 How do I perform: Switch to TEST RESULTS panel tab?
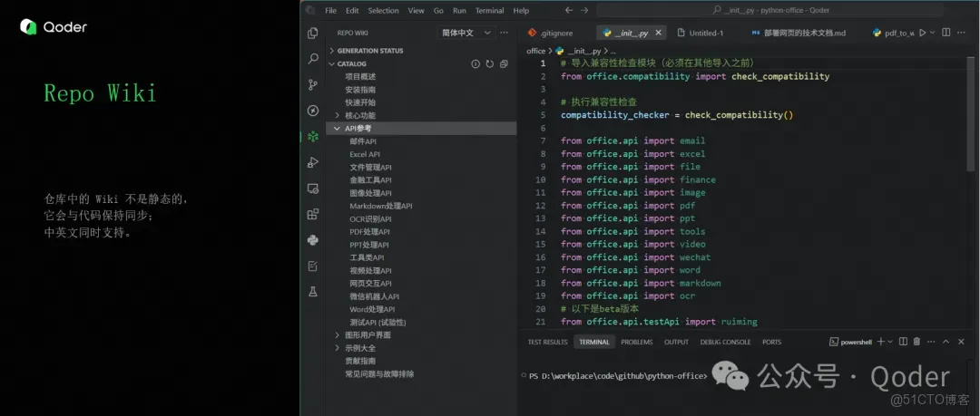pos(547,343)
